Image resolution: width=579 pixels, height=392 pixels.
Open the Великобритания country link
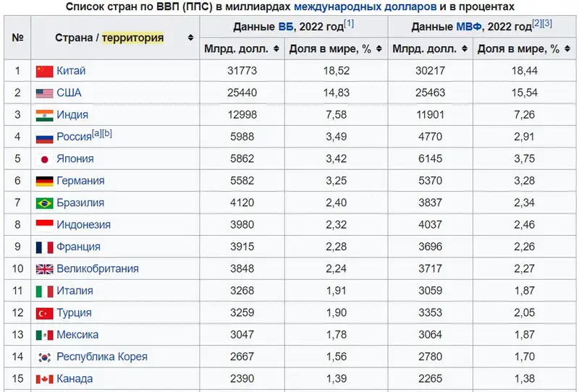[97, 269]
